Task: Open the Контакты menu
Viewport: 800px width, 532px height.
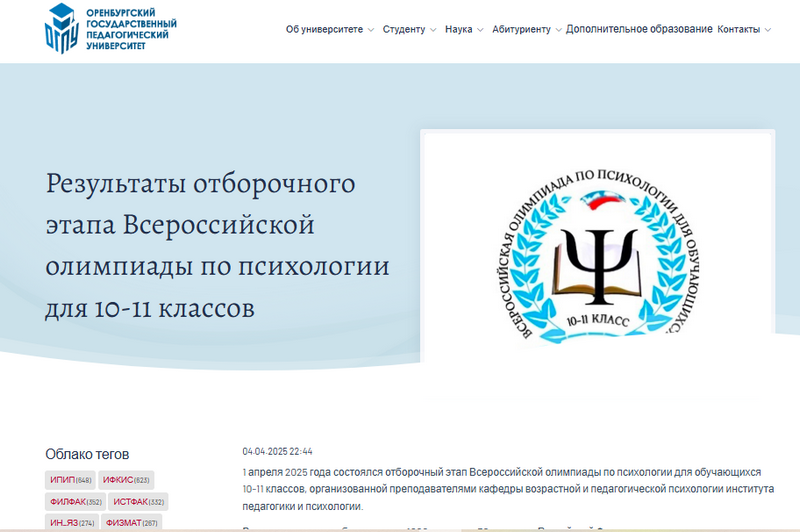Action: (738, 30)
